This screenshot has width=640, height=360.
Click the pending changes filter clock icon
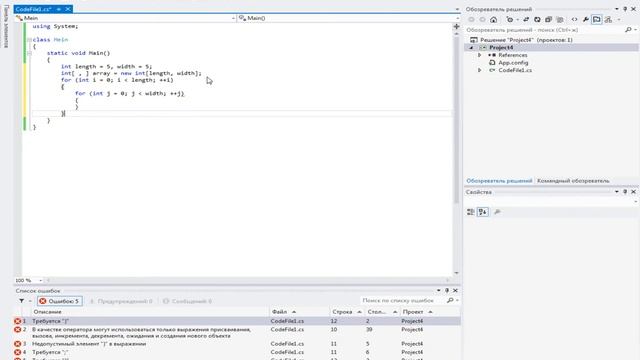(x=510, y=19)
